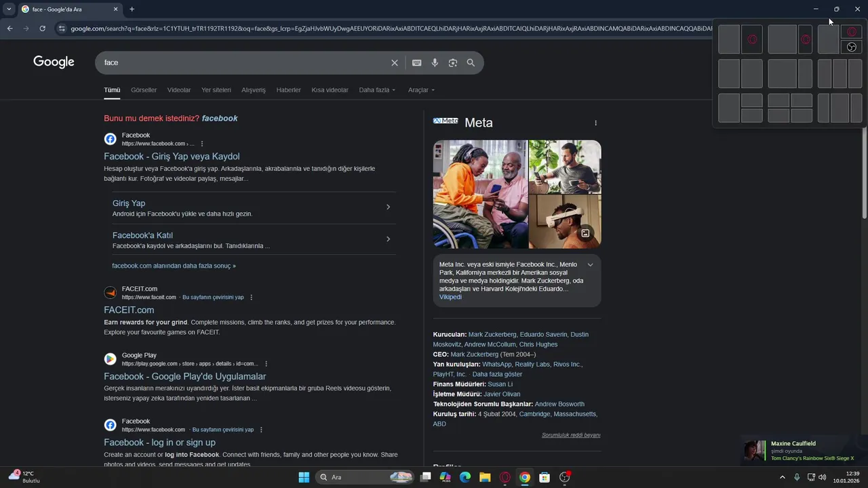Viewport: 868px width, 488px height.
Task: Show more results from facebook.com
Action: click(x=174, y=266)
